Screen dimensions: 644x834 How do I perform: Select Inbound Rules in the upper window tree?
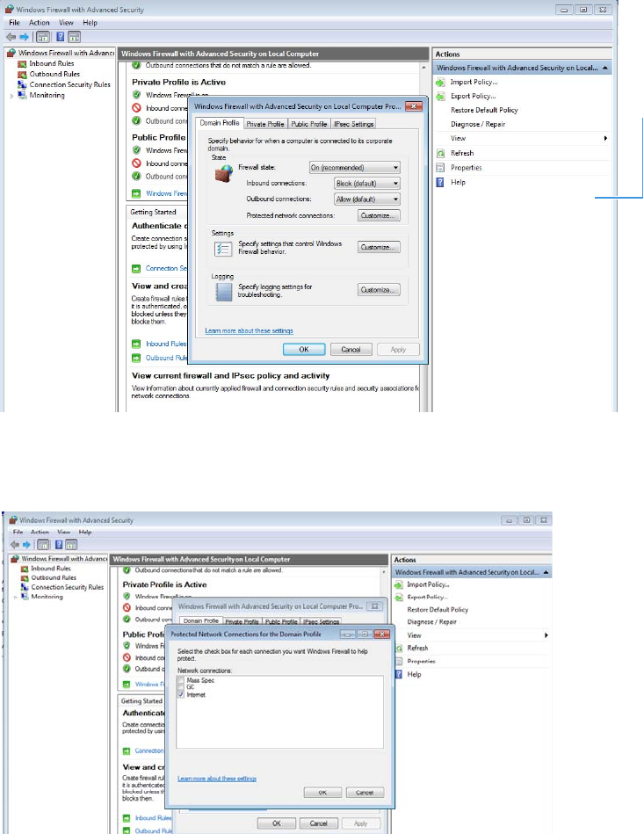click(52, 63)
